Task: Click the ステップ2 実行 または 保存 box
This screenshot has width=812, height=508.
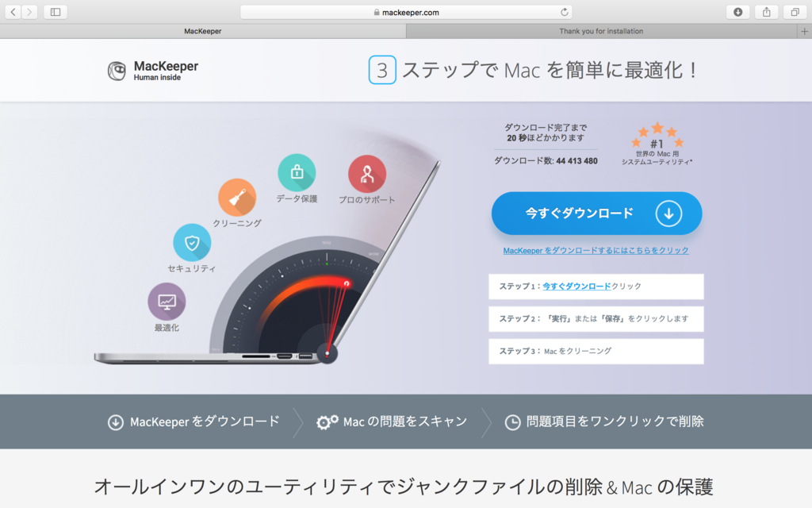Action: click(x=596, y=319)
